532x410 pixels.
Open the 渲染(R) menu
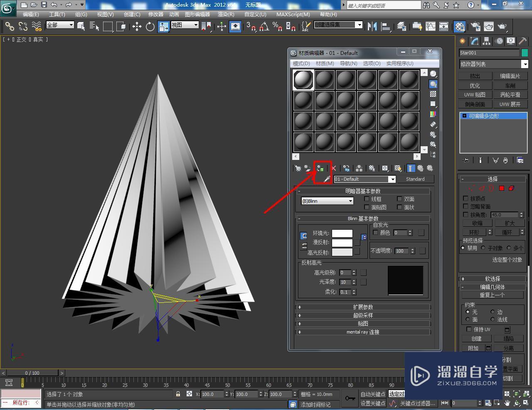[x=226, y=14]
